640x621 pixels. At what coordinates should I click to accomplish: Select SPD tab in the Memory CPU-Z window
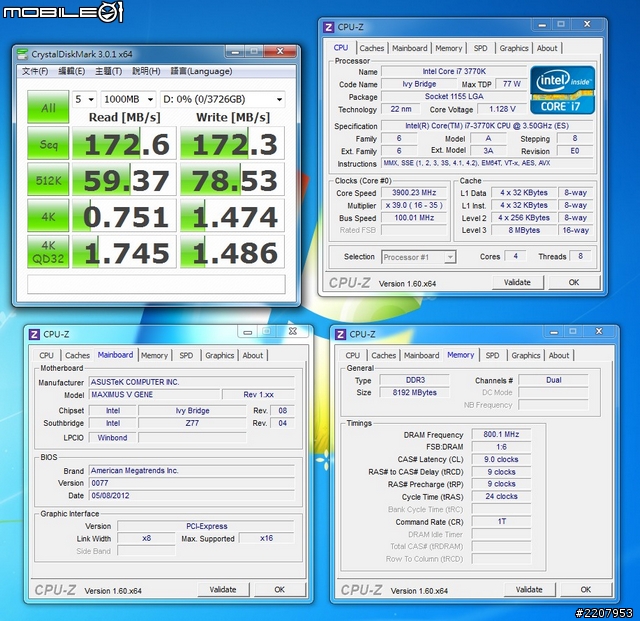(x=492, y=356)
